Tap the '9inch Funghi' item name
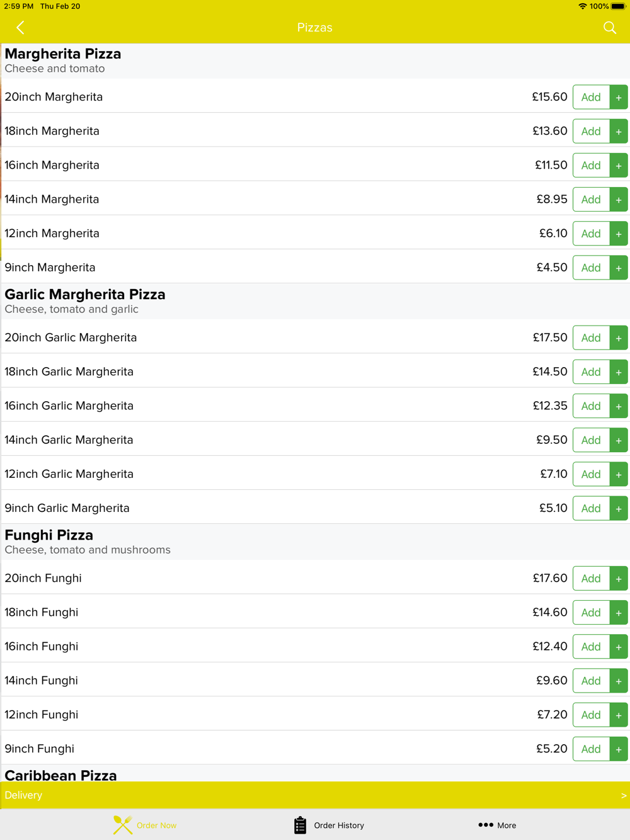The width and height of the screenshot is (630, 840). point(40,749)
